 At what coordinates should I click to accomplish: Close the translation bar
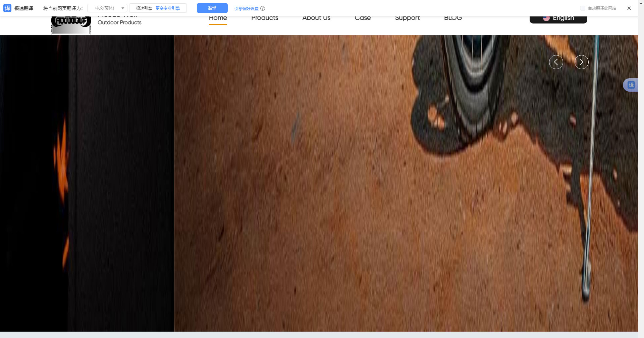coord(629,8)
